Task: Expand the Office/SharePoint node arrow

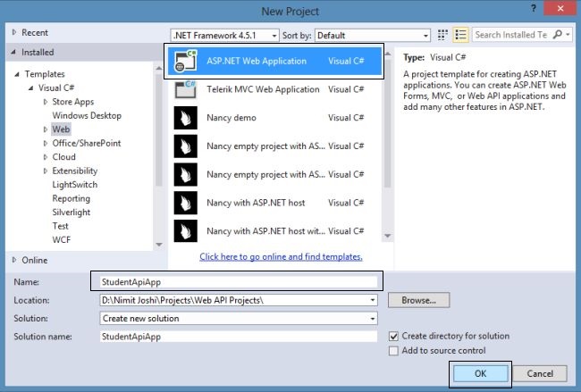Action: [46, 143]
